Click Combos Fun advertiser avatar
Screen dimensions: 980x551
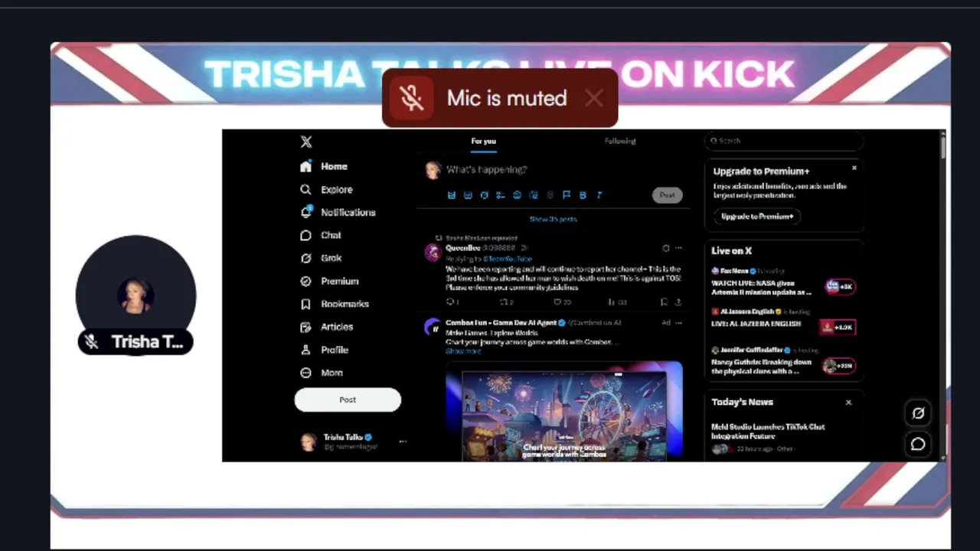(433, 327)
